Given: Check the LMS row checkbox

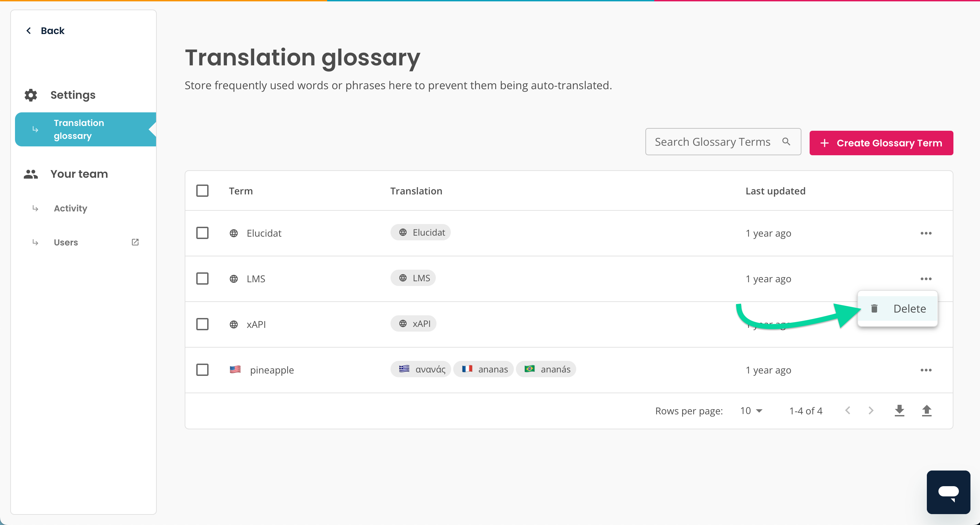Looking at the screenshot, I should [x=202, y=279].
